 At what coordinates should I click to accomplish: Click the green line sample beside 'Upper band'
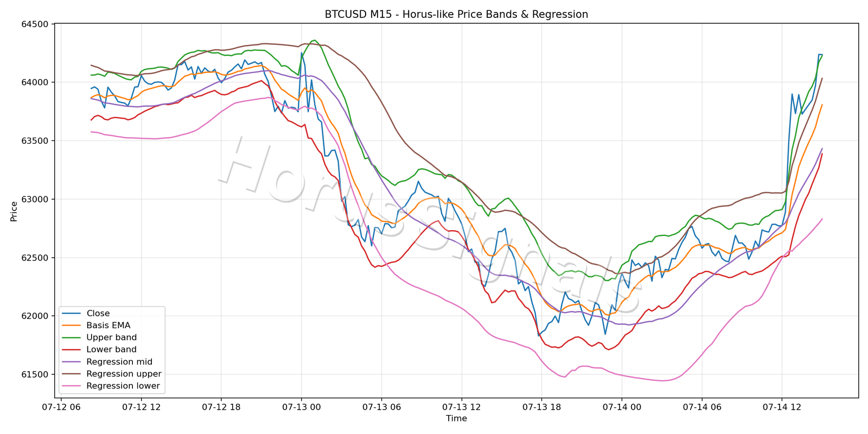72,337
